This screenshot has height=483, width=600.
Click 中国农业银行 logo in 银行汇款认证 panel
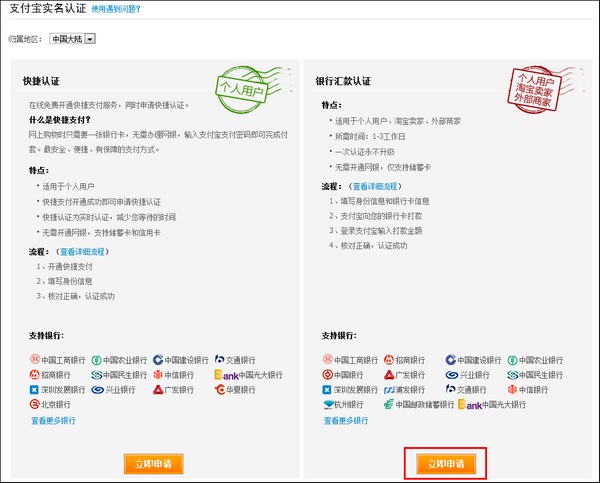pyautogui.click(x=535, y=360)
